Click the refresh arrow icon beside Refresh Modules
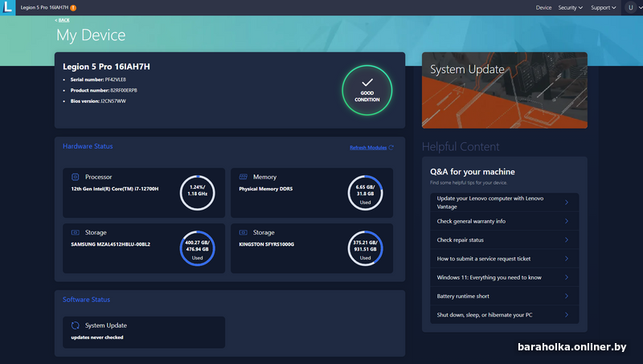Image resolution: width=643 pixels, height=364 pixels. pos(391,148)
